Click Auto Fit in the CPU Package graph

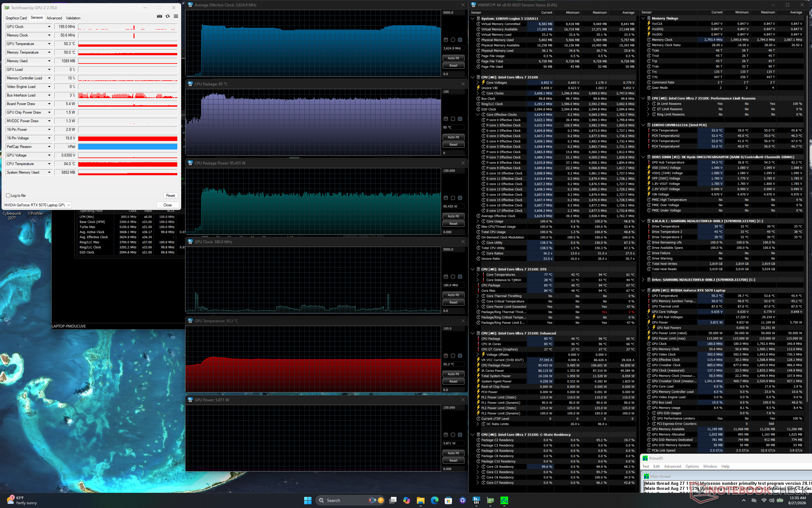pos(453,137)
